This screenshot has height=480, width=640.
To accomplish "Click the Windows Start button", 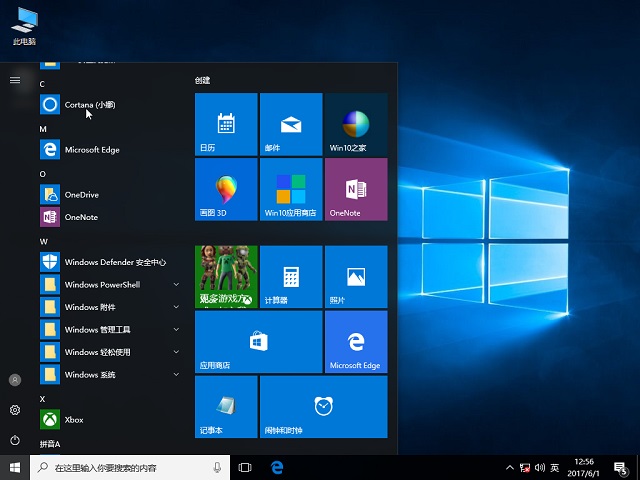I will pyautogui.click(x=15, y=467).
